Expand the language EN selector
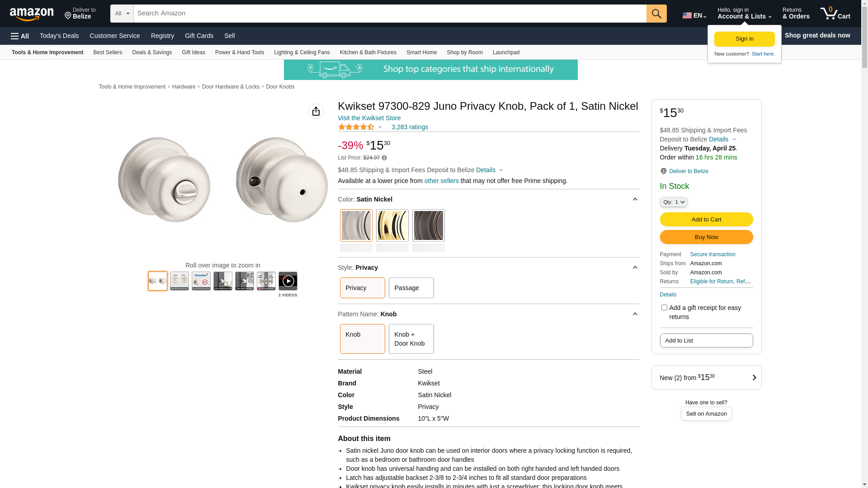The image size is (868, 488). click(694, 15)
